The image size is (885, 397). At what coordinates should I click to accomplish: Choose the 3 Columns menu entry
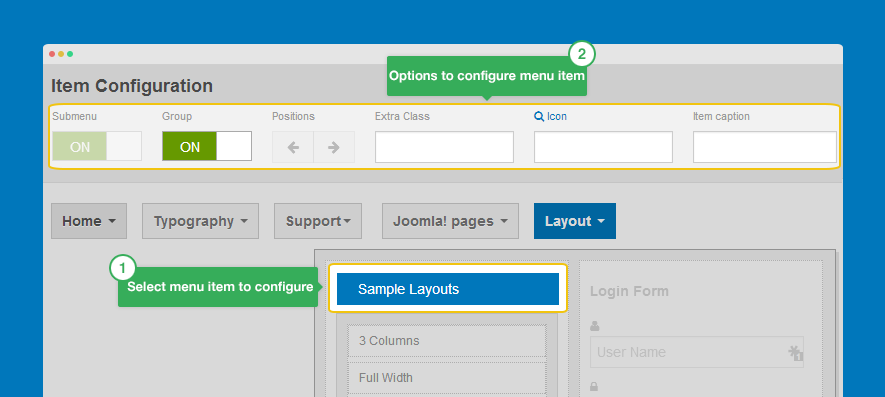click(447, 341)
